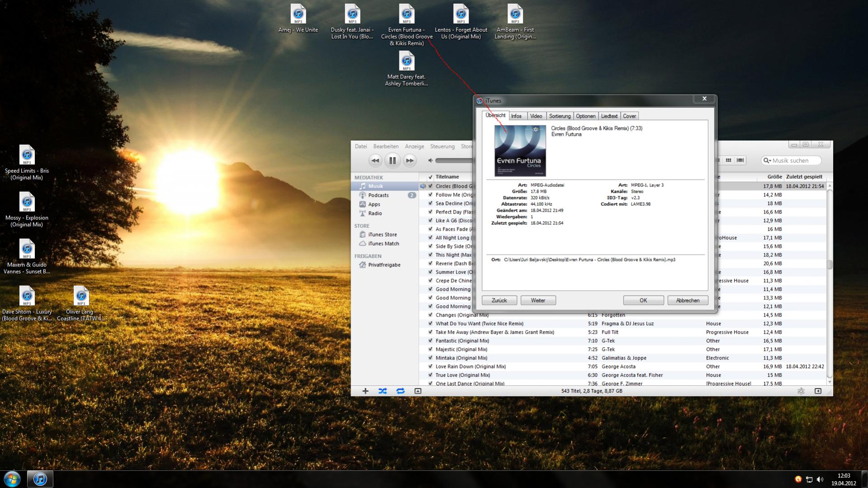Switch to grid view icon
This screenshot has width=868, height=488.
[728, 161]
